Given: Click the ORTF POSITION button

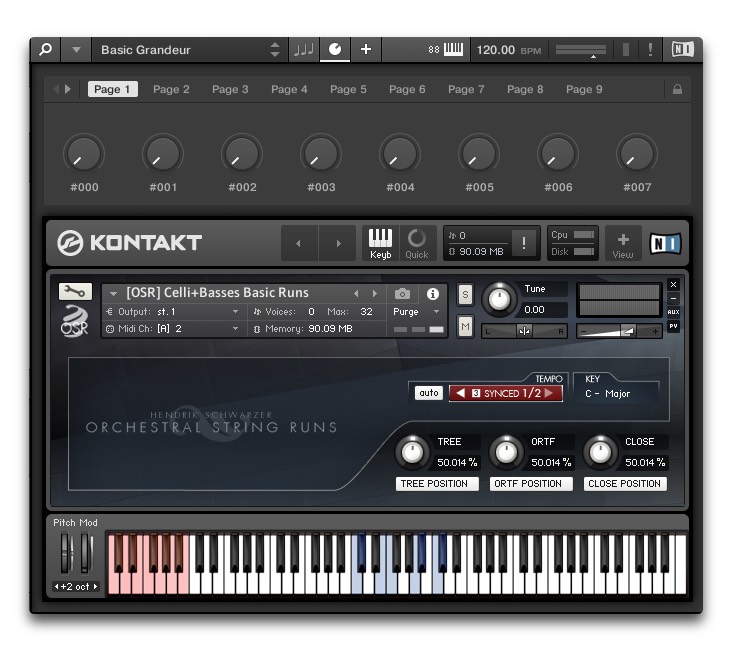Looking at the screenshot, I should (x=531, y=484).
